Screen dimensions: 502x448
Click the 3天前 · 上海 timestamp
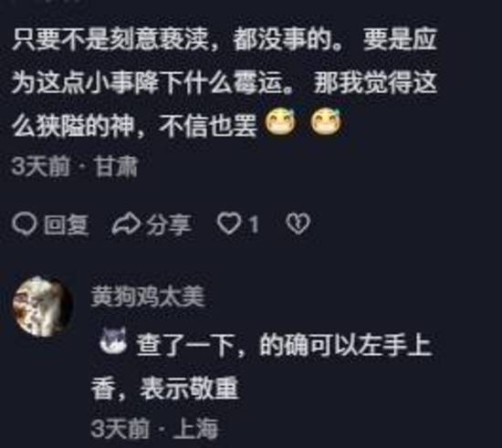(154, 428)
